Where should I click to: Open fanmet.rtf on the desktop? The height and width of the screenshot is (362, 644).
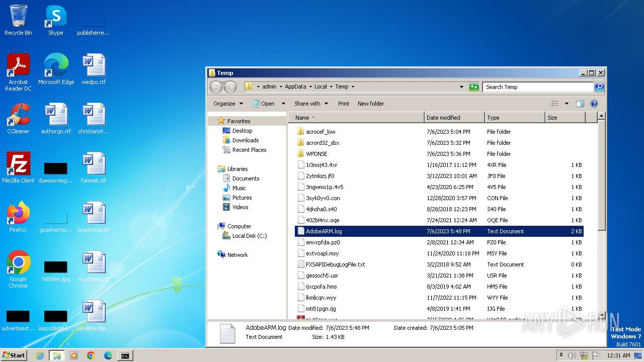point(94,168)
